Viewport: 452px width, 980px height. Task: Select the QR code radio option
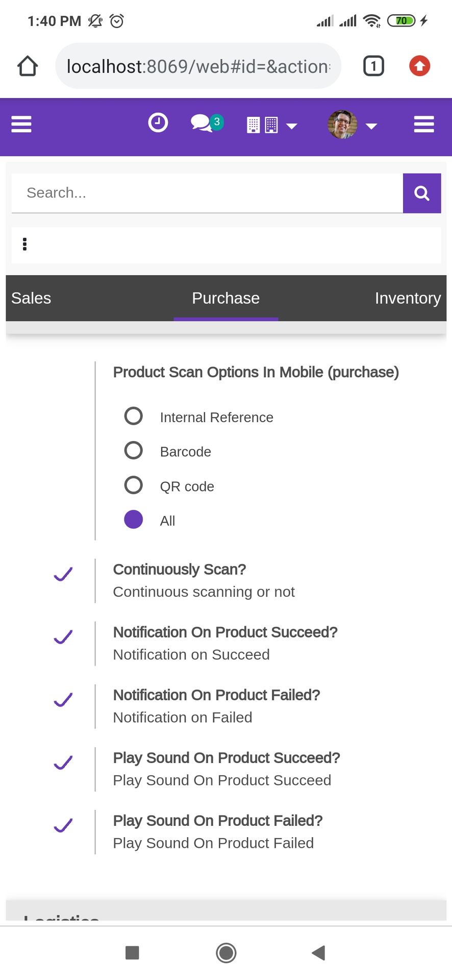point(134,485)
